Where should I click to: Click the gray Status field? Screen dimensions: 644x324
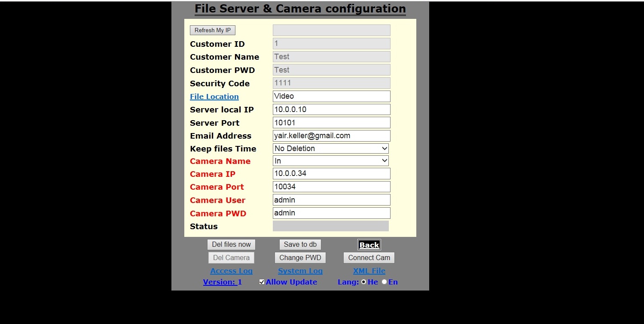pyautogui.click(x=331, y=226)
